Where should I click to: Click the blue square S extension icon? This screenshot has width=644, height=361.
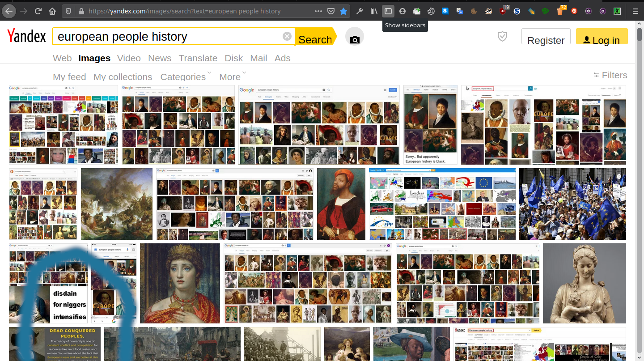point(445,11)
